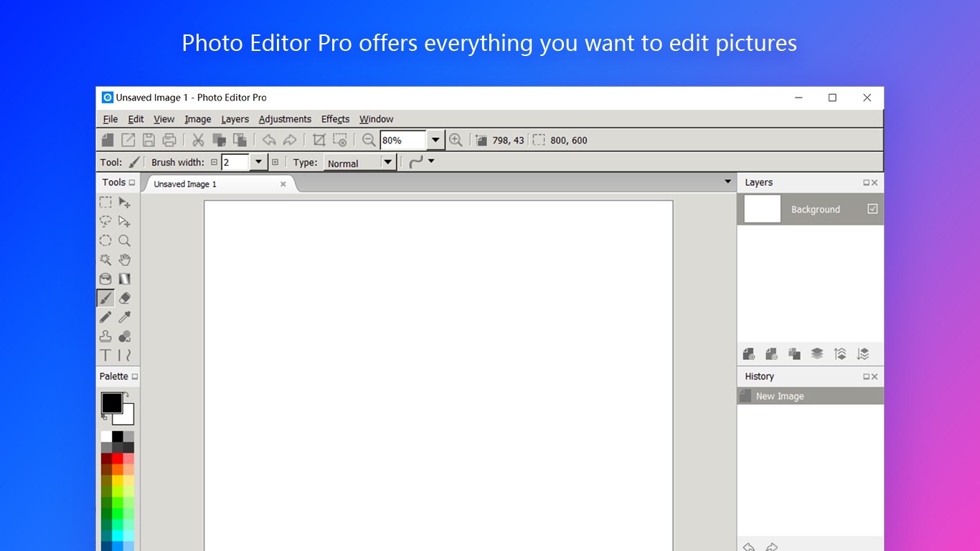Select the Clone Stamp tool
This screenshot has width=980, height=551.
(x=105, y=336)
